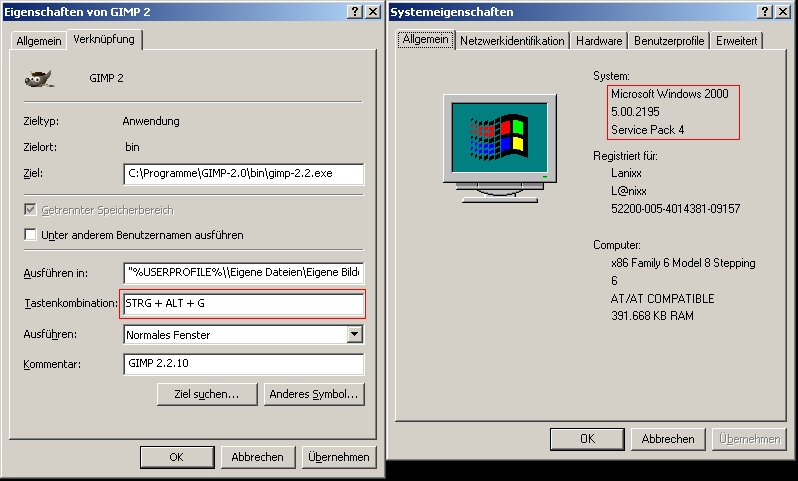Viewport: 798px width, 481px height.
Task: Apply changes with Übernehmen in GIMP dialog
Action: click(338, 457)
